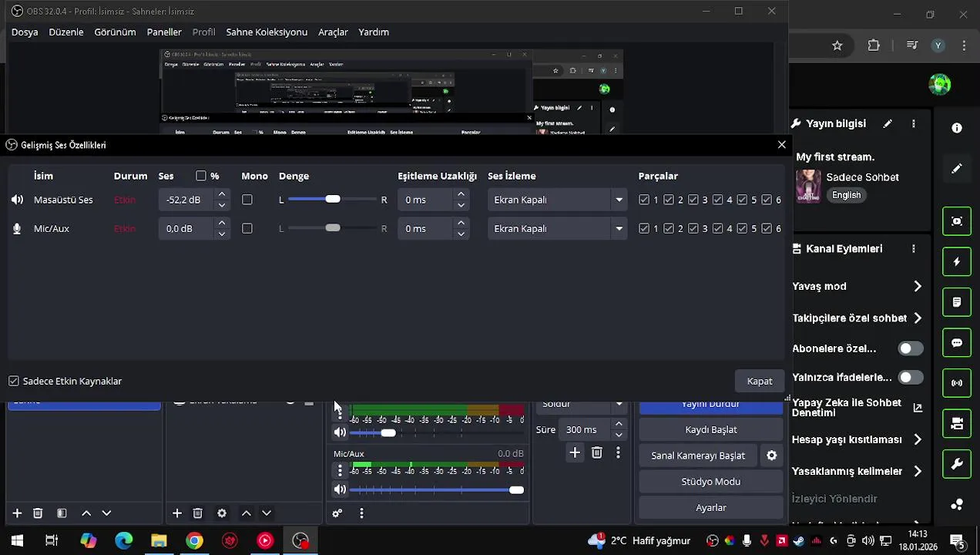
Task: Mute Mic/Aux speaker in the mixer
Action: (x=340, y=489)
